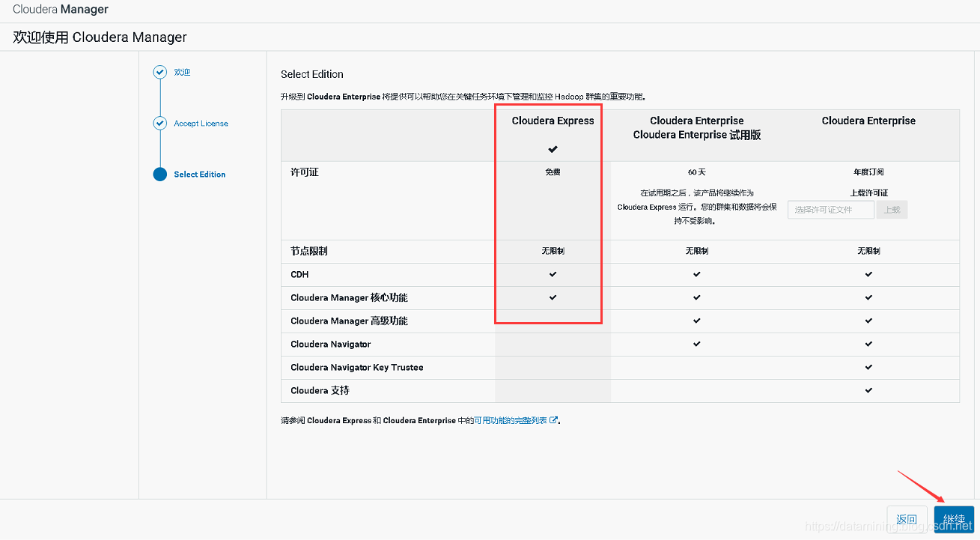Click the 选择许可证文件 license file field

click(831, 210)
